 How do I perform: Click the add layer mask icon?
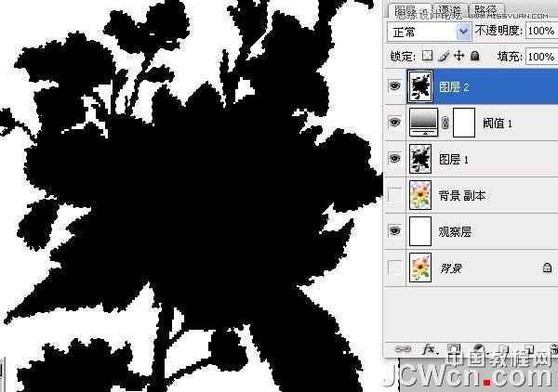coord(454,349)
